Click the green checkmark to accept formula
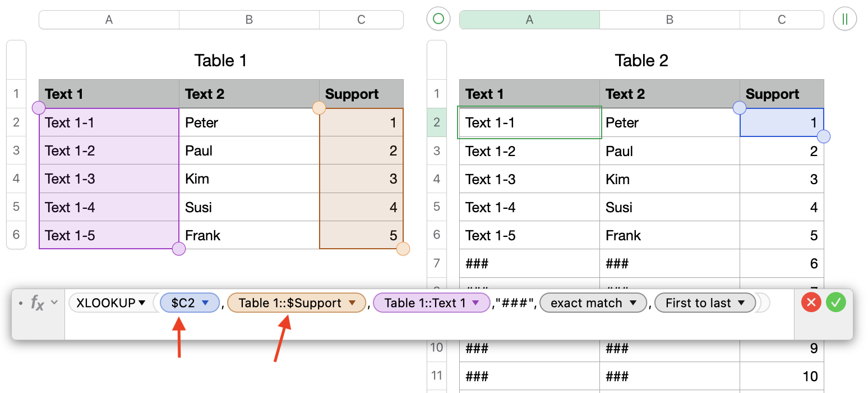This screenshot has height=393, width=868. [835, 303]
